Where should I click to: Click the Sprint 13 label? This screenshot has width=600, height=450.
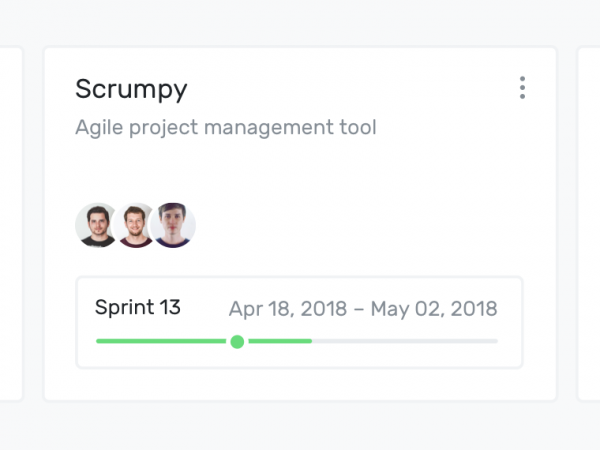click(x=138, y=307)
